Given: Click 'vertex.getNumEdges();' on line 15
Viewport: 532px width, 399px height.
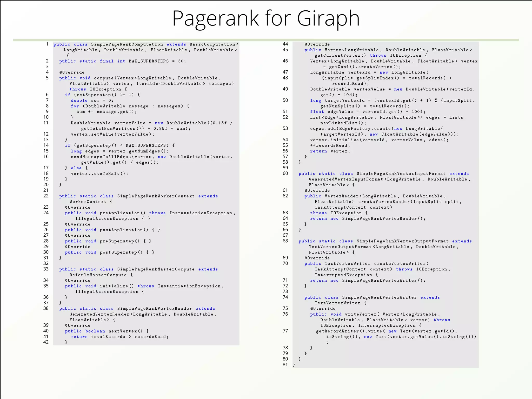Looking at the screenshot, I should [139, 151].
